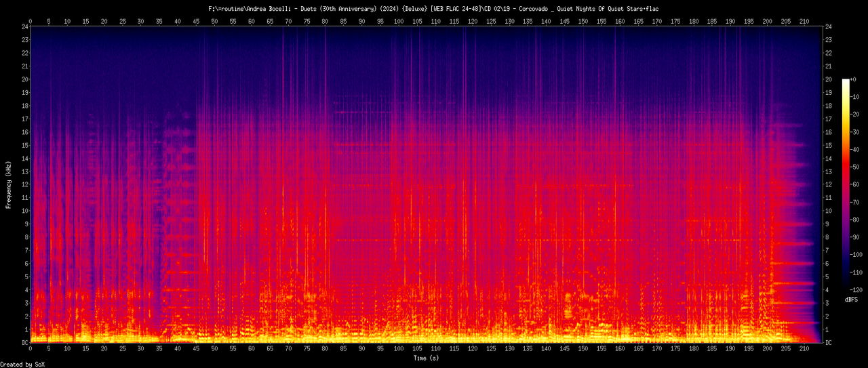Screen dimensions: 868x368
Task: Click '120' tick on top time axis
Action: [x=472, y=21]
